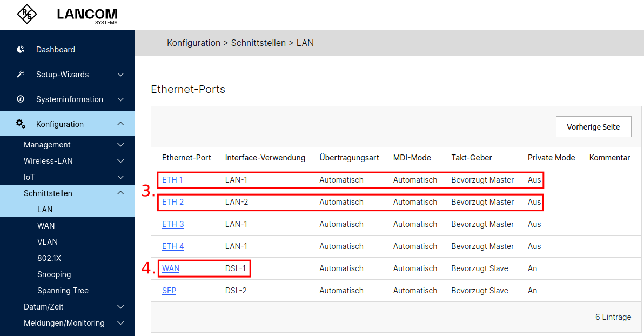Image resolution: width=644 pixels, height=336 pixels.
Task: Select WAN under Schnittstellen
Action: pos(46,225)
